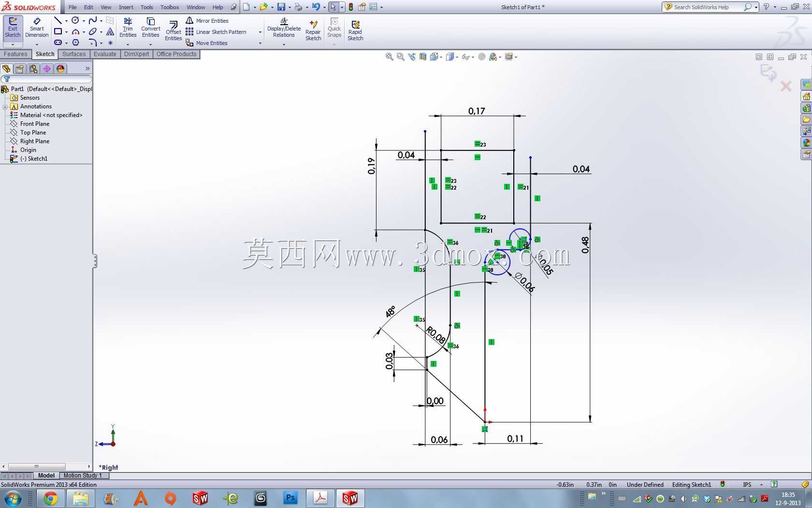The width and height of the screenshot is (812, 508).
Task: Open Design Library in task pane
Action: click(x=806, y=108)
